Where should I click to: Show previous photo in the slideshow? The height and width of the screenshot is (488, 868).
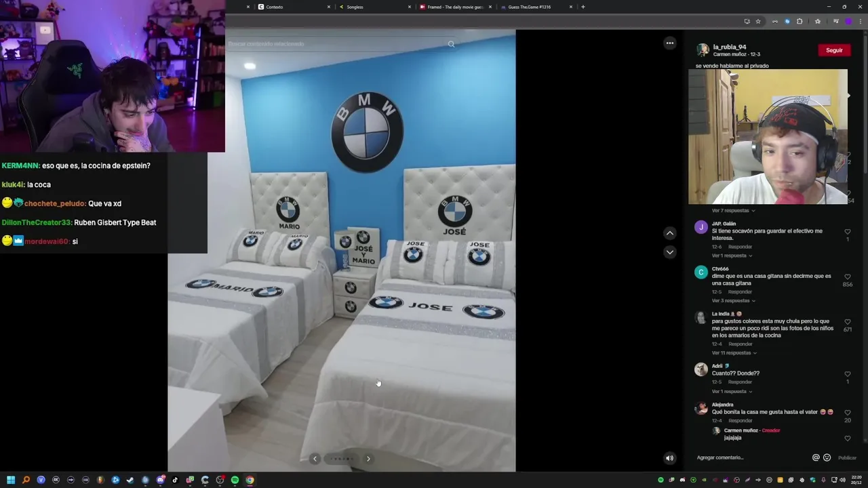(315, 459)
